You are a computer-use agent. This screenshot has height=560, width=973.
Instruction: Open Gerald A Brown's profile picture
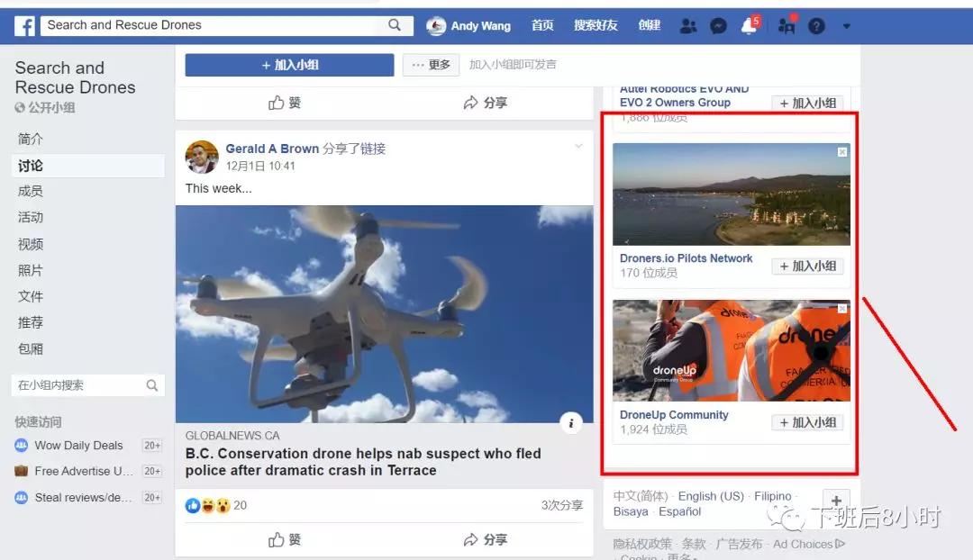pyautogui.click(x=202, y=157)
